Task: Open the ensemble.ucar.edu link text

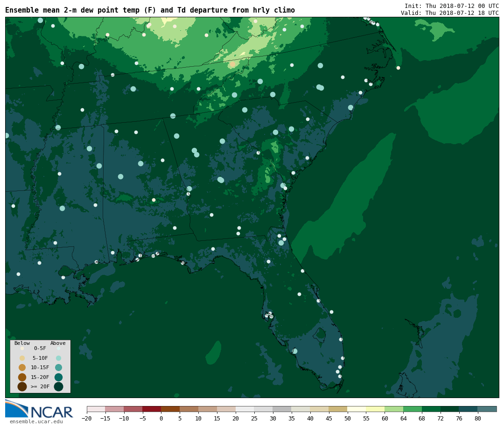Action: pyautogui.click(x=36, y=421)
